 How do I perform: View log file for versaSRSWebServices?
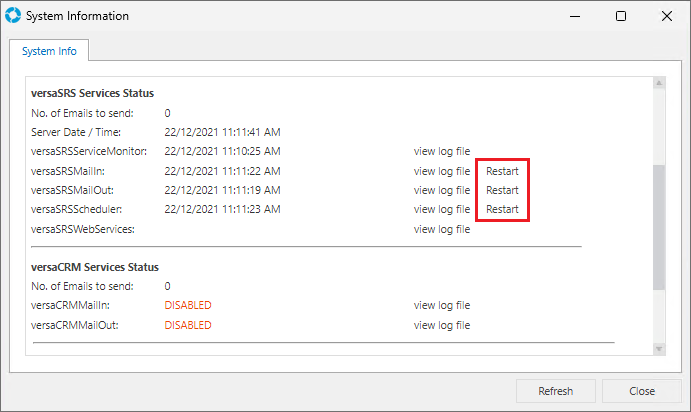click(x=441, y=229)
